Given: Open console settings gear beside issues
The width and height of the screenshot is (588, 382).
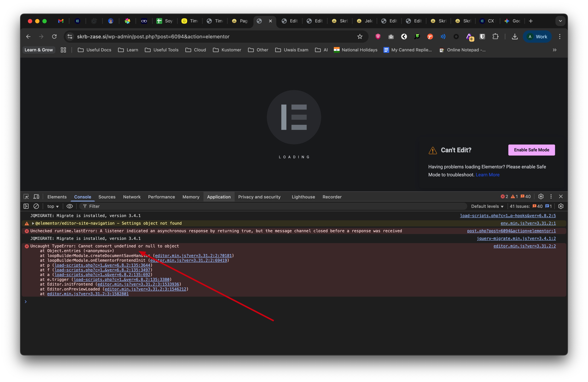Looking at the screenshot, I should click(561, 206).
